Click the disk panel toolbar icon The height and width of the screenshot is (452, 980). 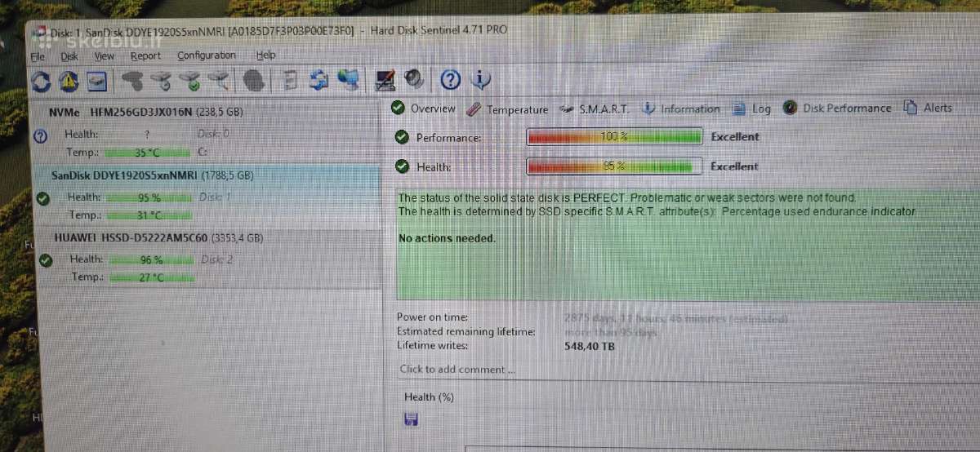click(97, 81)
